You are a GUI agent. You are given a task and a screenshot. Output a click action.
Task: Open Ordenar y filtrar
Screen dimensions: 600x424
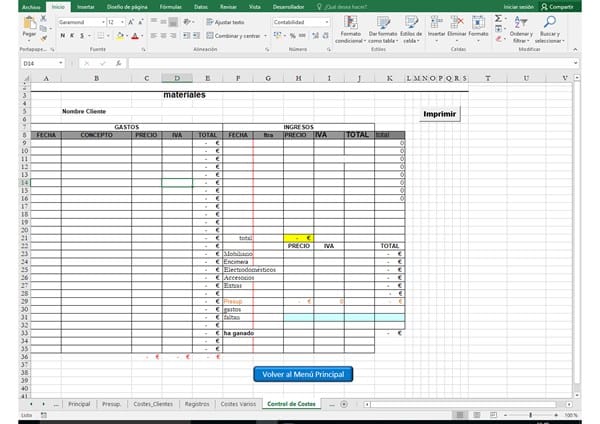click(521, 29)
